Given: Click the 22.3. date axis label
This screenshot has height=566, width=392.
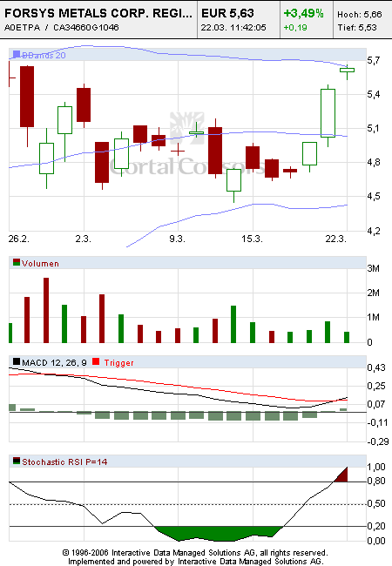Looking at the screenshot, I should 336,239.
